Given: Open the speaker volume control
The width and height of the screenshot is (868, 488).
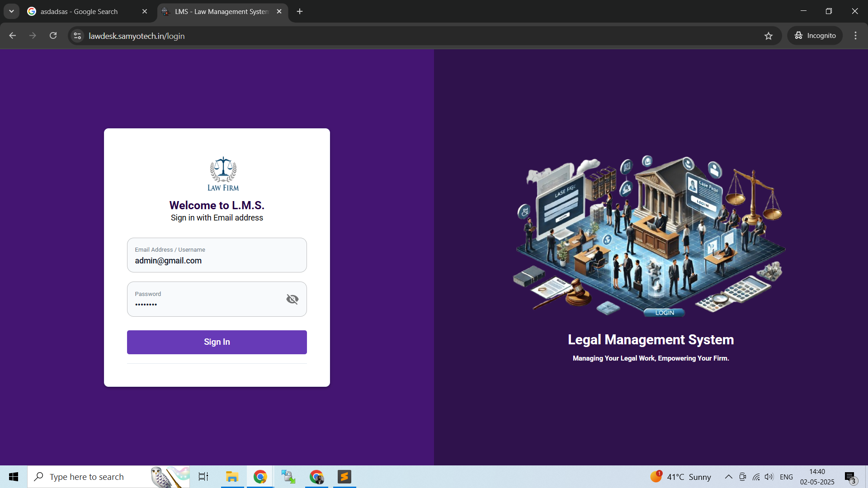Looking at the screenshot, I should 769,476.
